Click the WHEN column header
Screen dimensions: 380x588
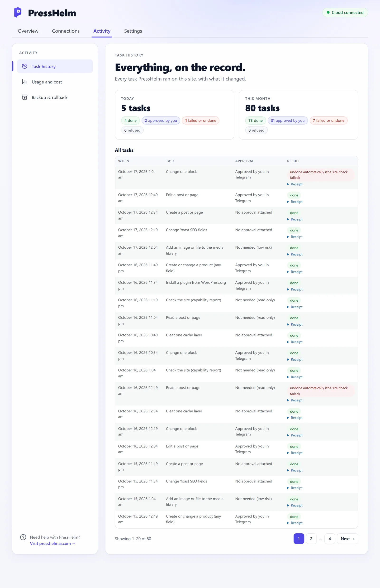pyautogui.click(x=124, y=161)
